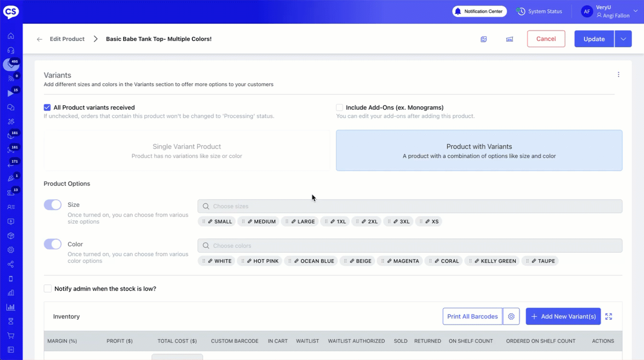Click Add New Variant(s) button
Viewport: 644px width, 360px height.
(x=563, y=316)
